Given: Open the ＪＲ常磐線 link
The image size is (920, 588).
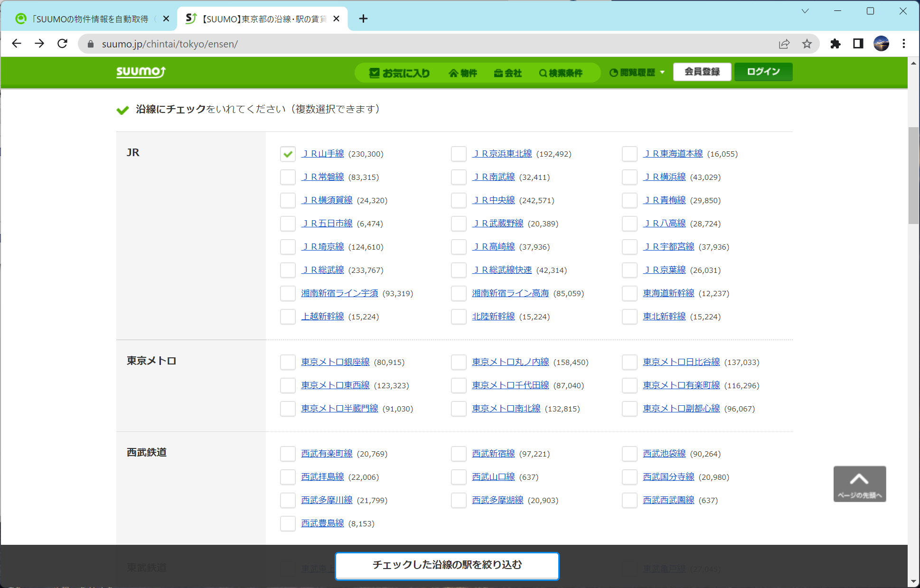Looking at the screenshot, I should tap(323, 177).
